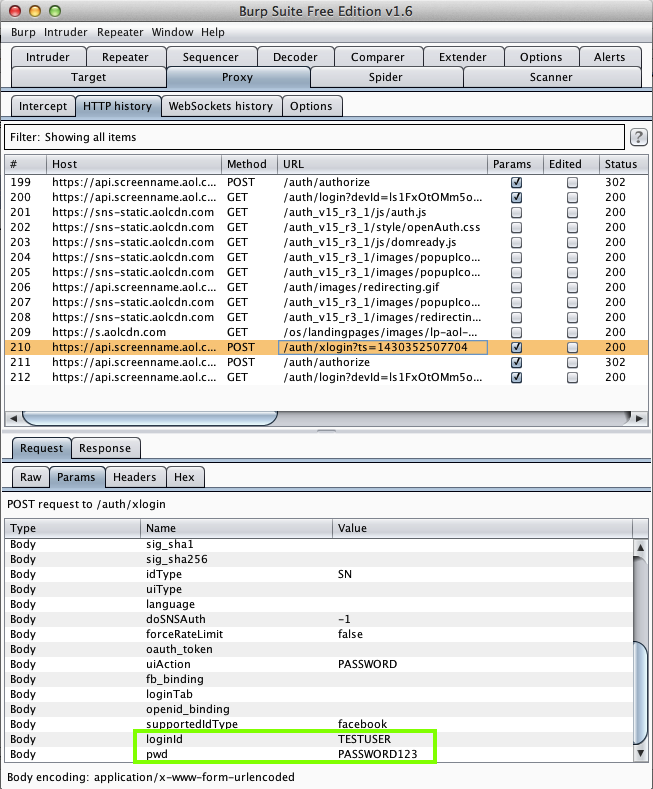Viewport: 653px width, 789px height.
Task: Sort history by the # column header
Action: 26,164
